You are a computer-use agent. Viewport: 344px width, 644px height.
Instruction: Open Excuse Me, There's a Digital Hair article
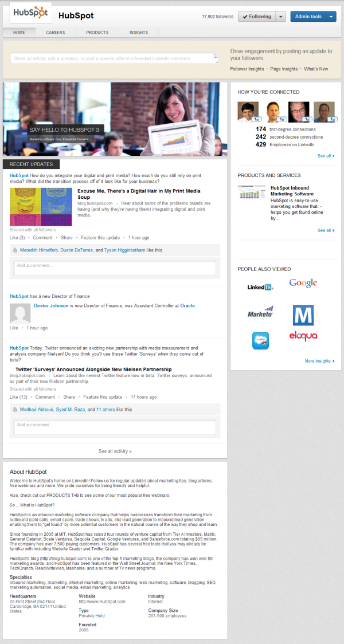(x=139, y=194)
